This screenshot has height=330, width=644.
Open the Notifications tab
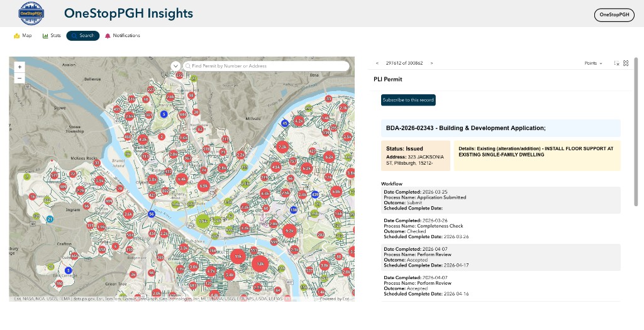[123, 36]
